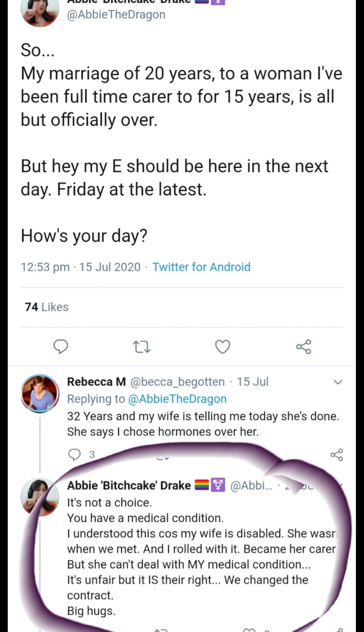
Task: Open Abbie 'Bitchcake' Drake name in reply
Action: (x=129, y=485)
